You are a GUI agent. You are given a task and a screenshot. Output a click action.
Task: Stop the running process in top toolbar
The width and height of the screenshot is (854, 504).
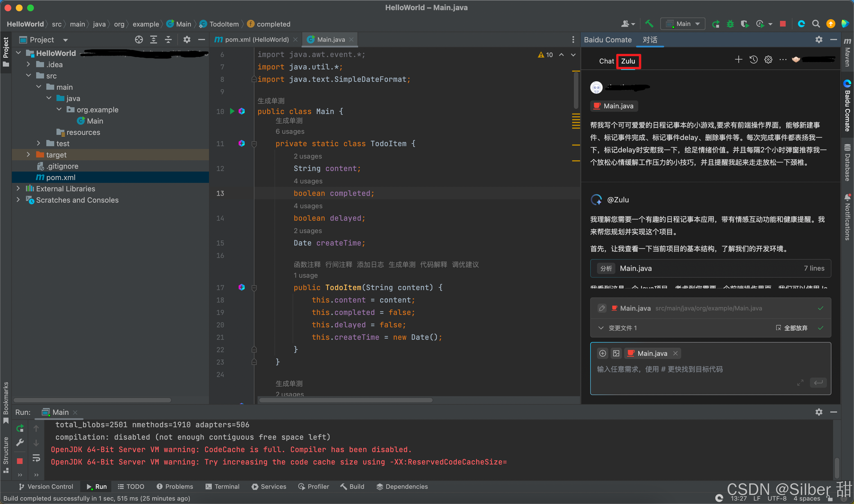(783, 24)
